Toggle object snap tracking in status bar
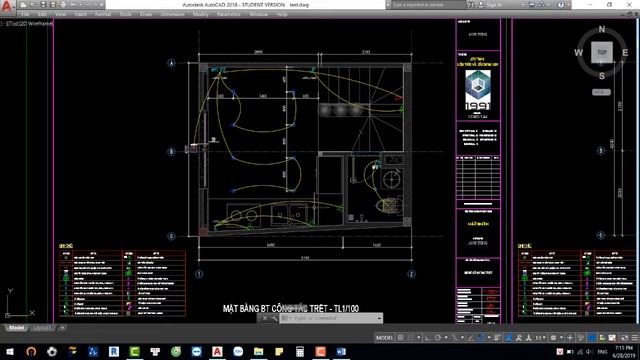The height and width of the screenshot is (360, 640). click(x=470, y=338)
